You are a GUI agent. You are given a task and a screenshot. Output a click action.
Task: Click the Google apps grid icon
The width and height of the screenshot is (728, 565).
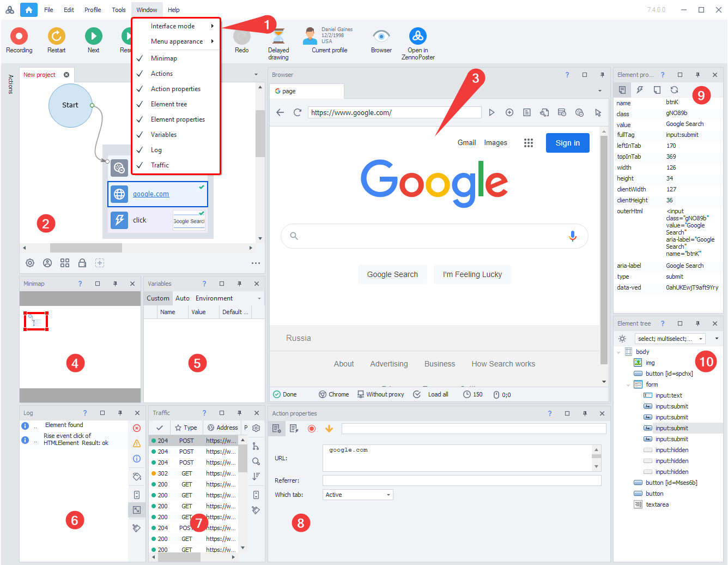coord(528,143)
